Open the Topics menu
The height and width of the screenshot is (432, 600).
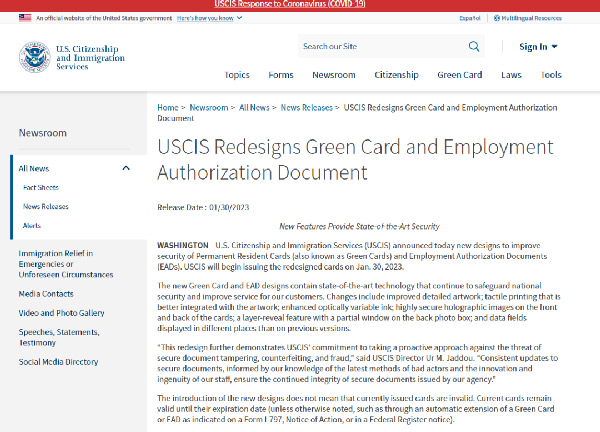[x=237, y=75]
